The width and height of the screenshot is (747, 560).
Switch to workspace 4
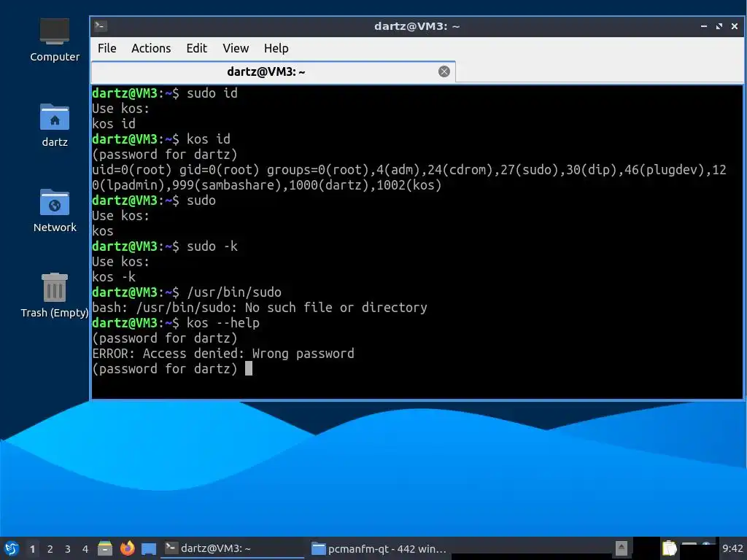(x=85, y=549)
